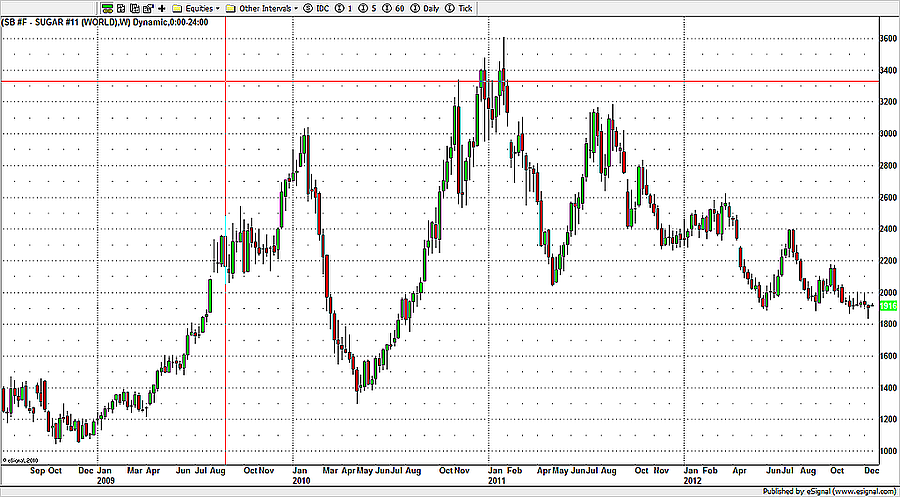Select the IDC interval button
The image size is (900, 497).
320,7
